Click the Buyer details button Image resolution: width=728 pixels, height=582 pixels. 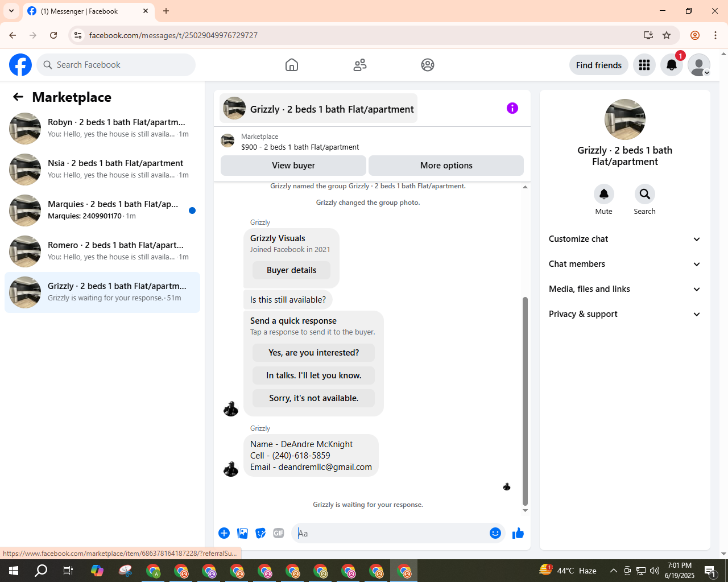(x=291, y=270)
